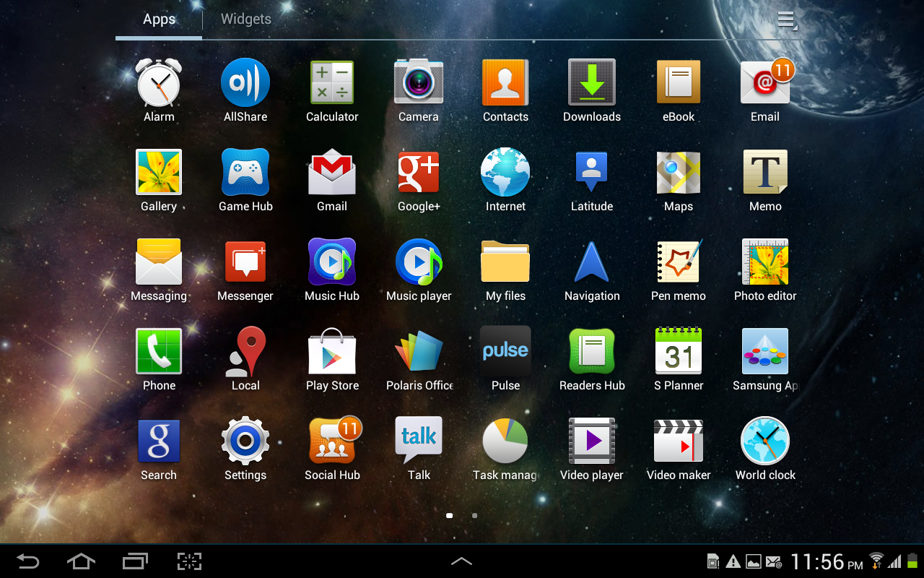Open the S Planner calendar

pos(679,359)
